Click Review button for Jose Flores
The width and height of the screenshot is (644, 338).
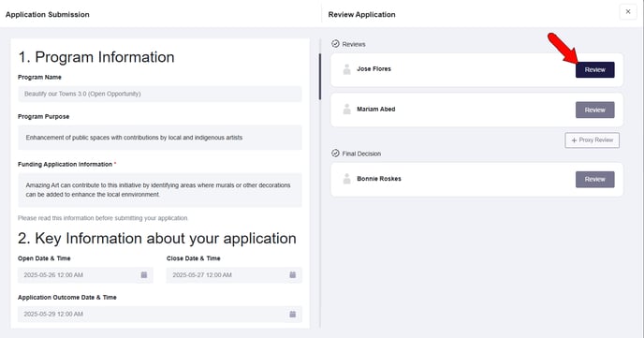click(594, 70)
